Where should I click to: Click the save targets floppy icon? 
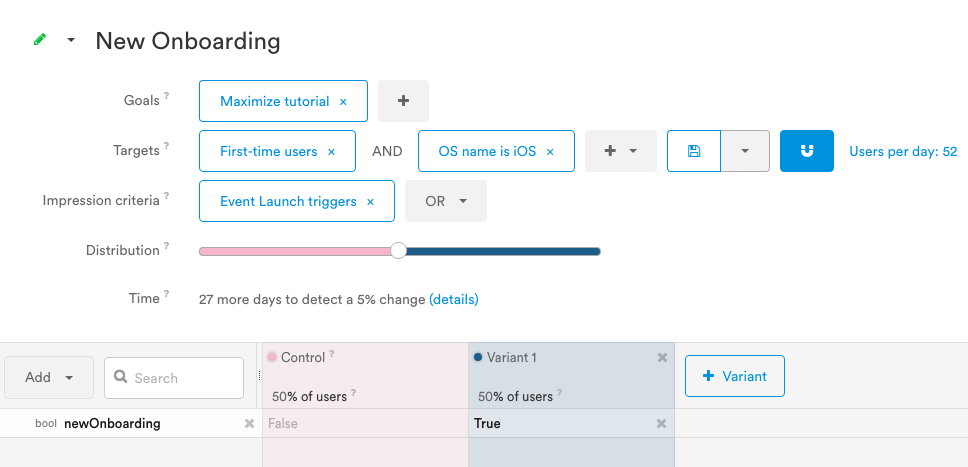click(x=694, y=151)
